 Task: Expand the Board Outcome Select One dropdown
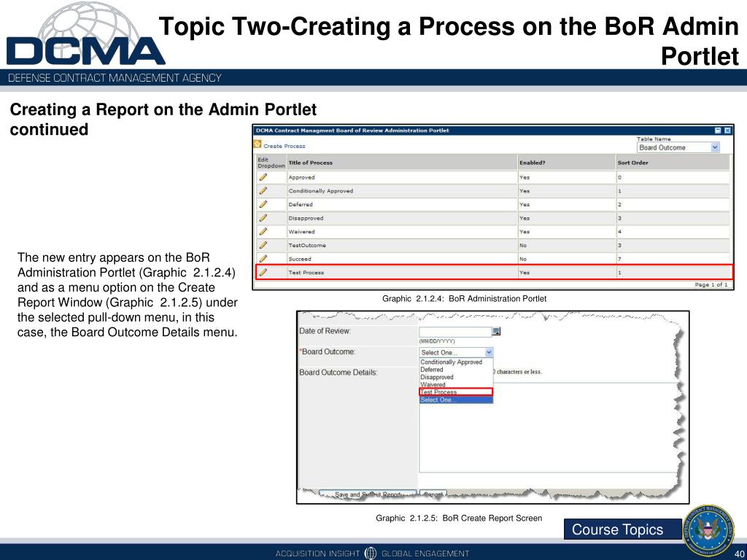tap(457, 352)
